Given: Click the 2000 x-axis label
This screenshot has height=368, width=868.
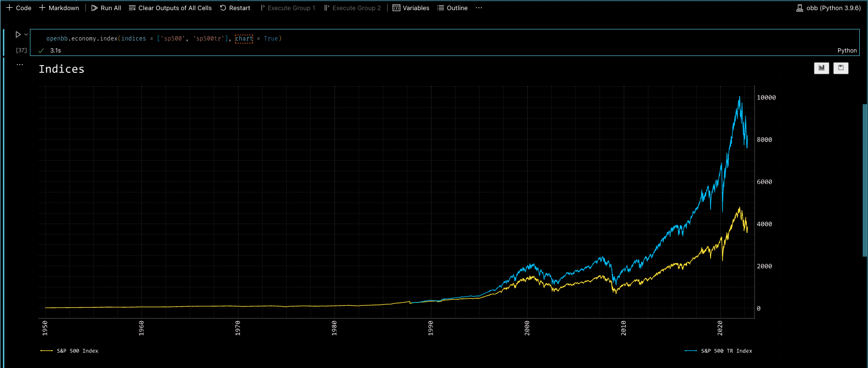Looking at the screenshot, I should (527, 328).
